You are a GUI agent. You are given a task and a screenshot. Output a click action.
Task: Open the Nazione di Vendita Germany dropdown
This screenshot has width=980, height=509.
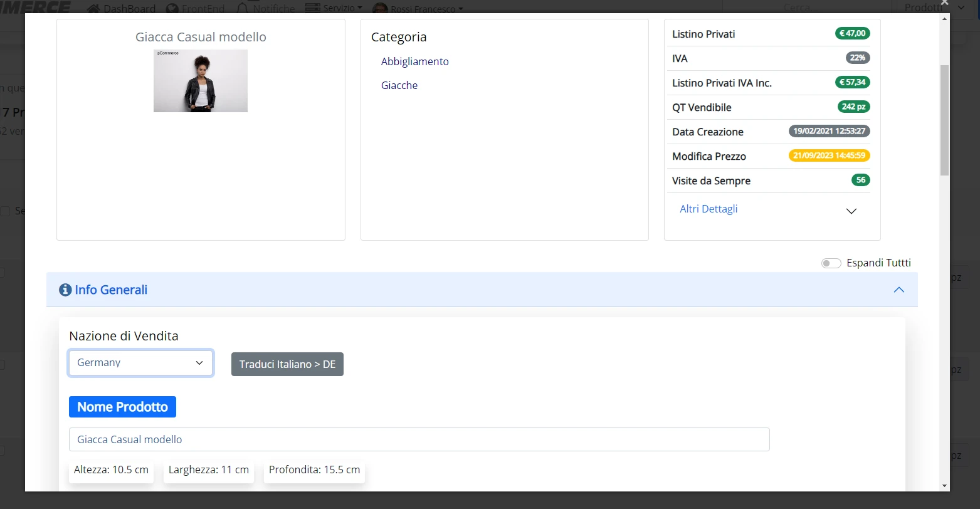[x=141, y=363]
